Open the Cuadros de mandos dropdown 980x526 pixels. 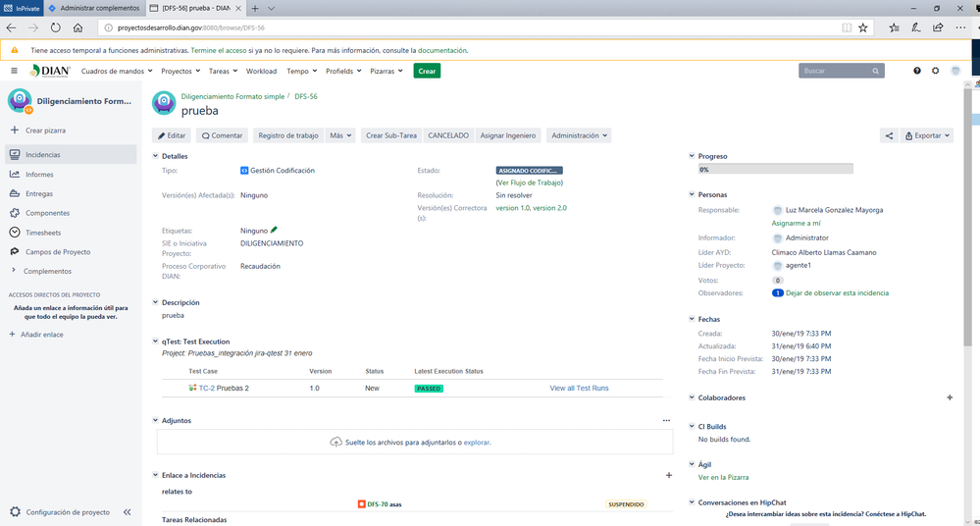point(117,72)
